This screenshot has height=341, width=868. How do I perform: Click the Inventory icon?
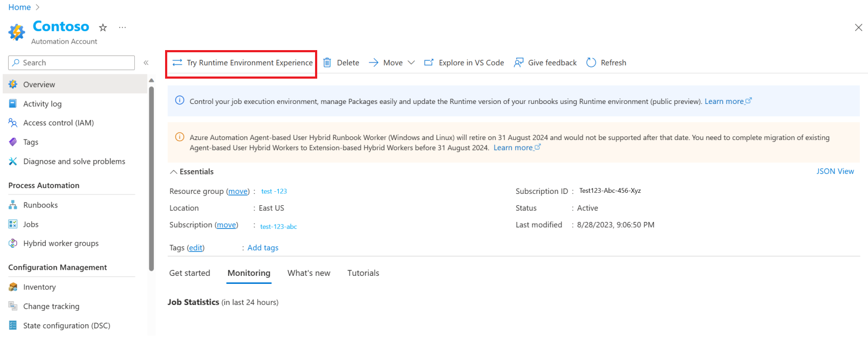point(13,287)
